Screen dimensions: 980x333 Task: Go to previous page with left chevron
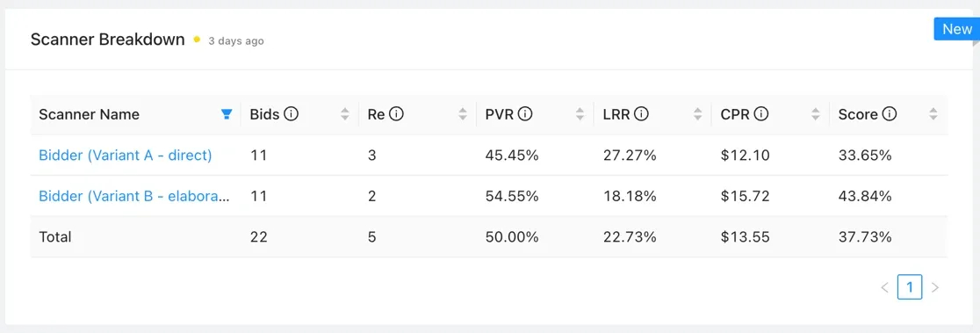pos(884,287)
